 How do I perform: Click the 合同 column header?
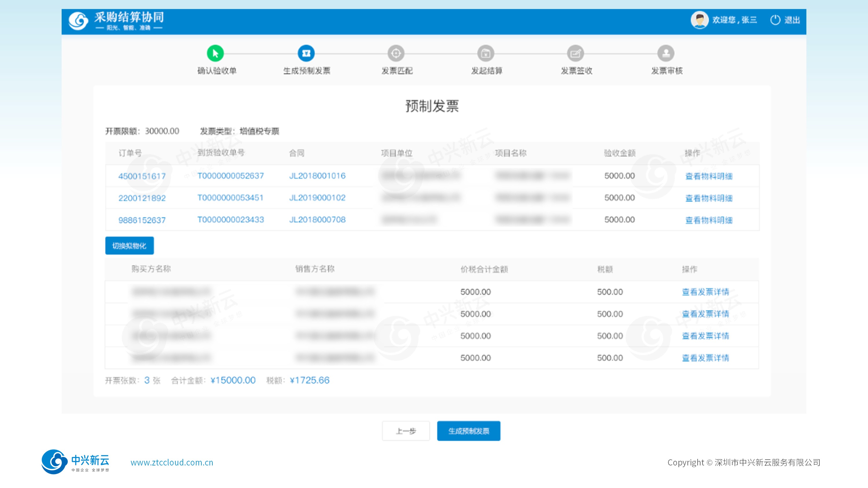pyautogui.click(x=297, y=153)
